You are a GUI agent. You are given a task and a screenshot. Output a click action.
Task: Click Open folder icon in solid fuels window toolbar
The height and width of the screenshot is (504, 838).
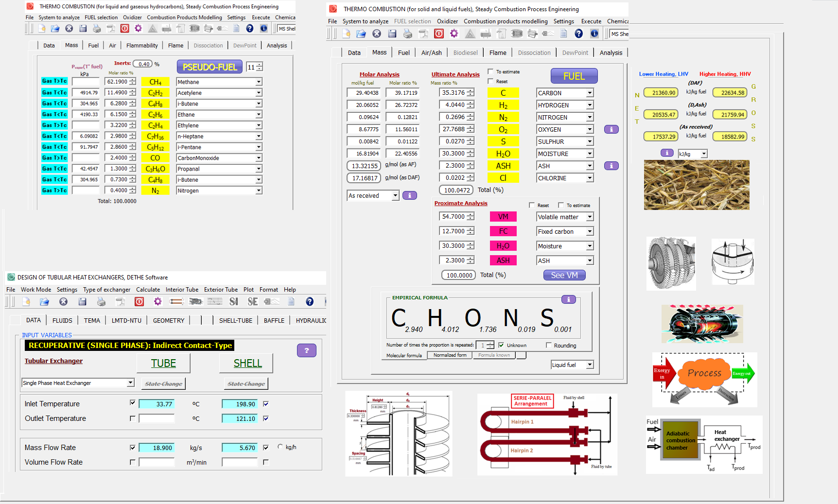point(361,34)
